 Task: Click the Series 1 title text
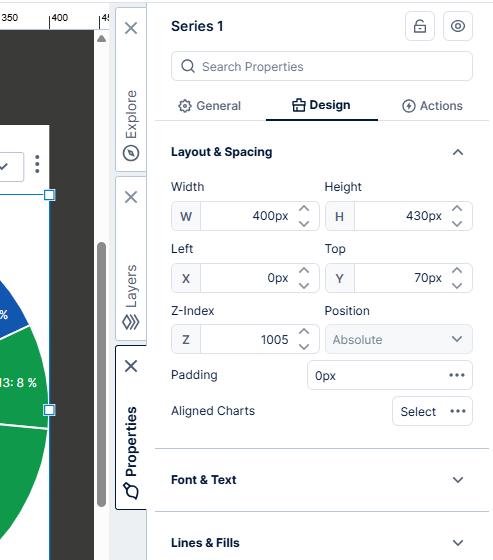tap(197, 26)
